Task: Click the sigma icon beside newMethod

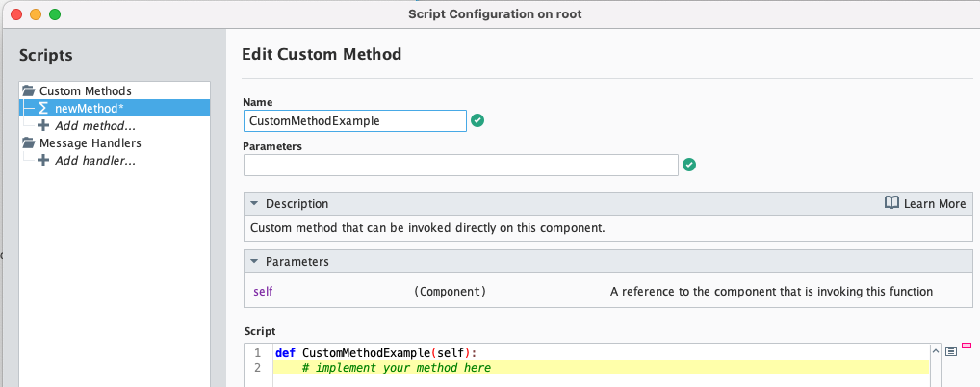Action: coord(43,108)
